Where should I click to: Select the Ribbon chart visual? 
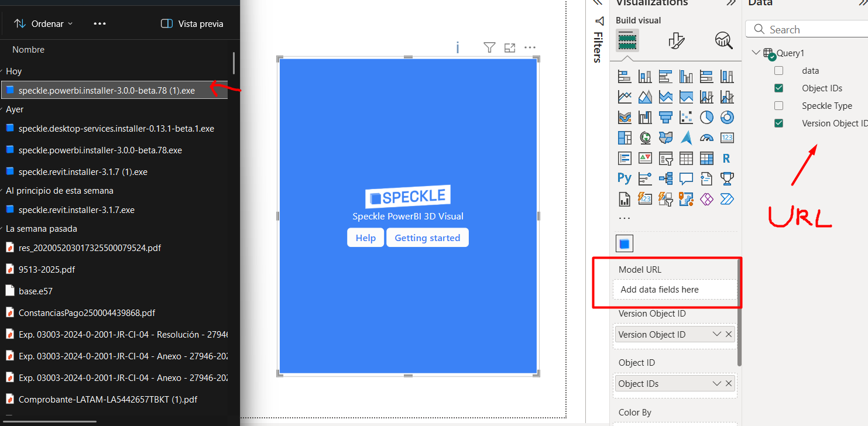625,117
